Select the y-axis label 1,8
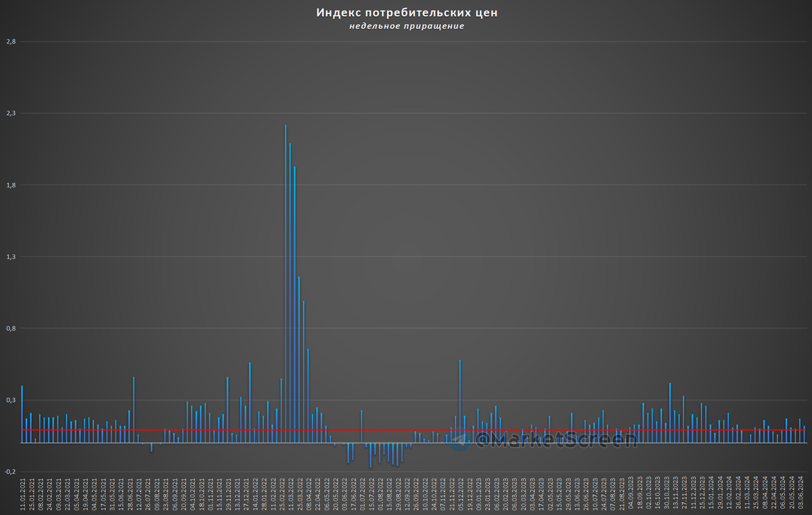 [11, 185]
